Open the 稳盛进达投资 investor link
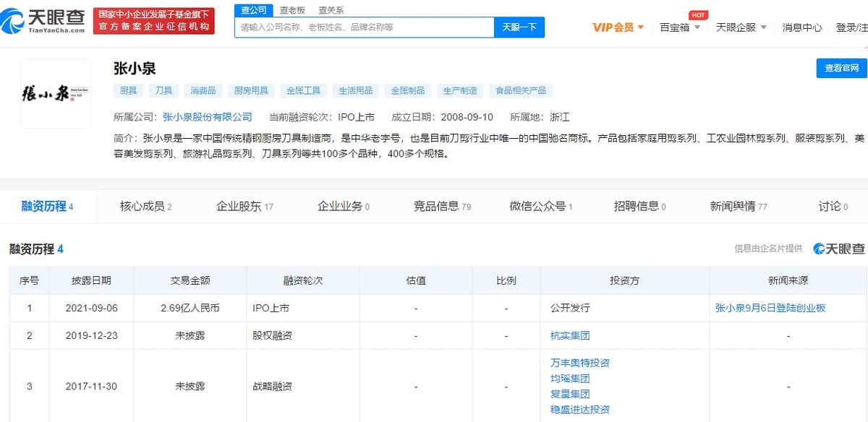Image resolution: width=868 pixels, height=422 pixels. pyautogui.click(x=580, y=410)
